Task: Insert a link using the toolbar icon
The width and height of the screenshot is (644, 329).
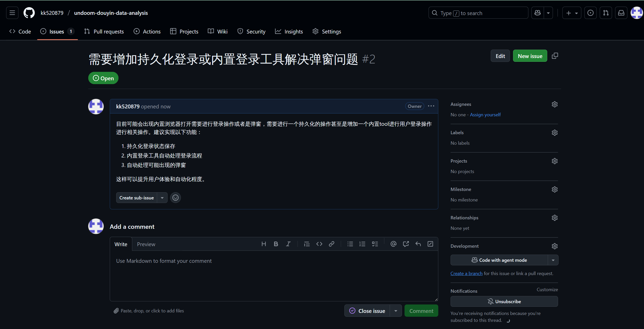Action: pyautogui.click(x=331, y=244)
